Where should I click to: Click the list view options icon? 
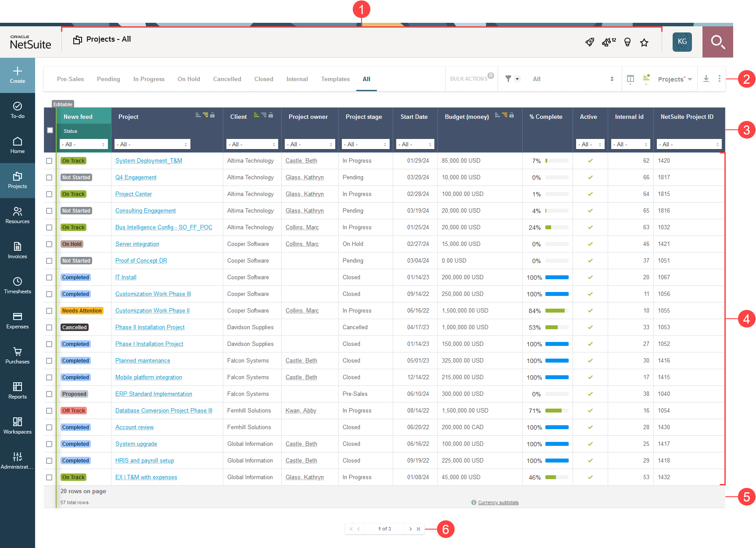(646, 79)
